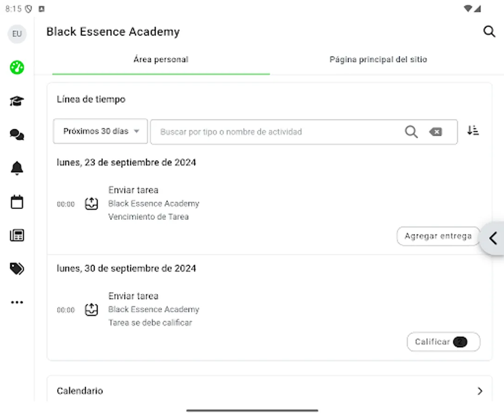
Task: Switch to the Página principal del sitio tab
Action: pos(378,59)
